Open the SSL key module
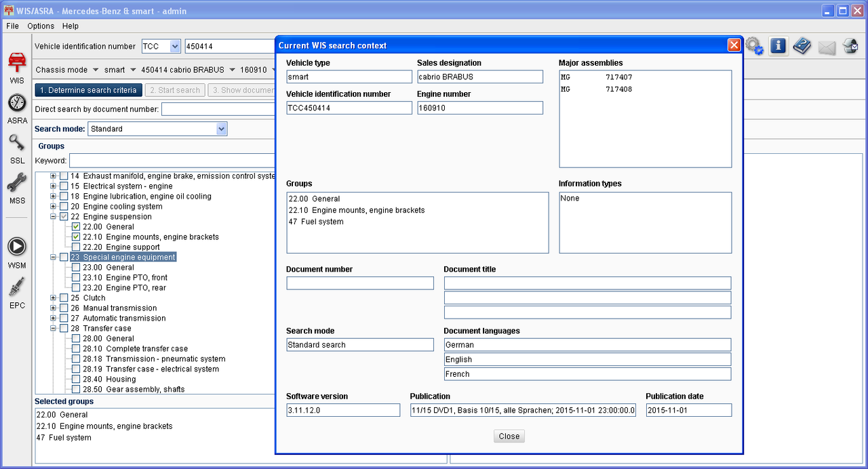 17,148
